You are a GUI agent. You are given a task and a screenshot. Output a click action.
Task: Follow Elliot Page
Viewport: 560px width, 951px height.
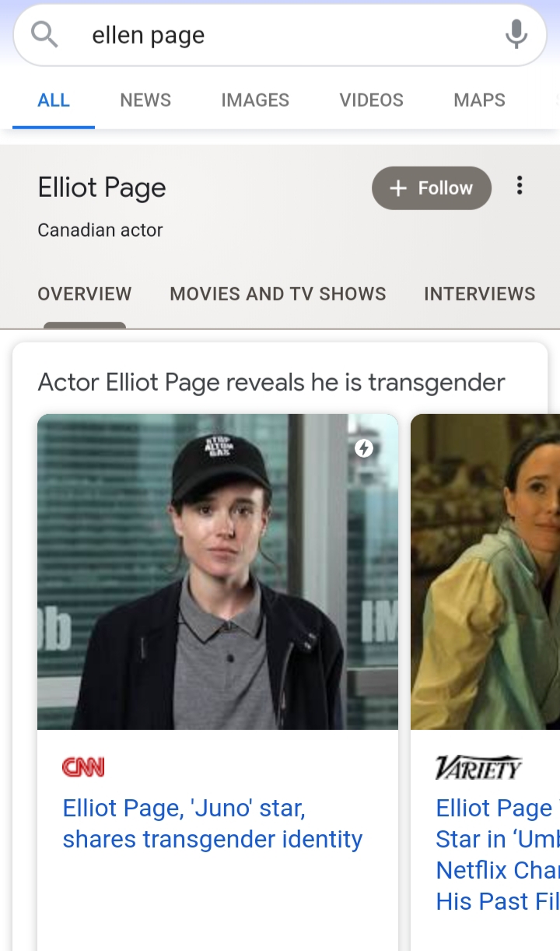pyautogui.click(x=432, y=188)
